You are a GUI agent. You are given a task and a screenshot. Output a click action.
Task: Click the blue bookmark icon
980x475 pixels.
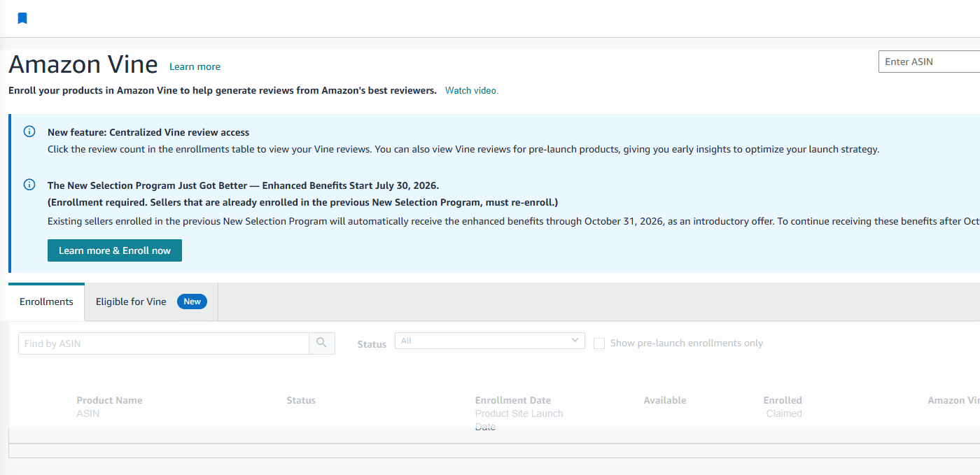[x=22, y=18]
